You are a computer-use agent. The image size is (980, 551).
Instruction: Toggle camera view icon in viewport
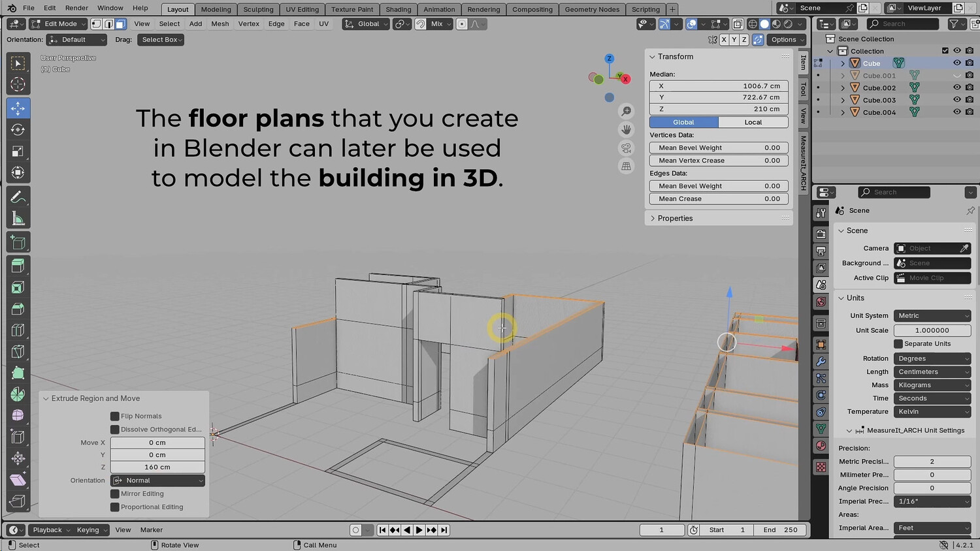pos(626,148)
